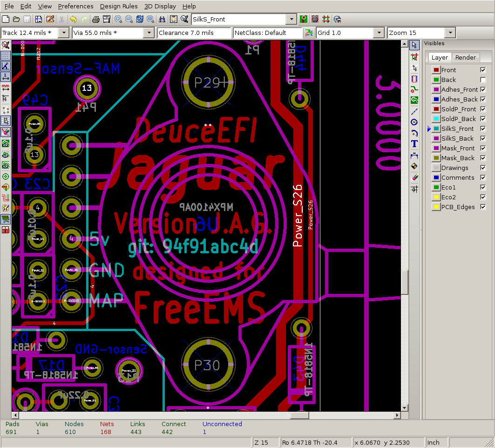
Task: Click the Mask_Front layer label
Action: (x=458, y=148)
